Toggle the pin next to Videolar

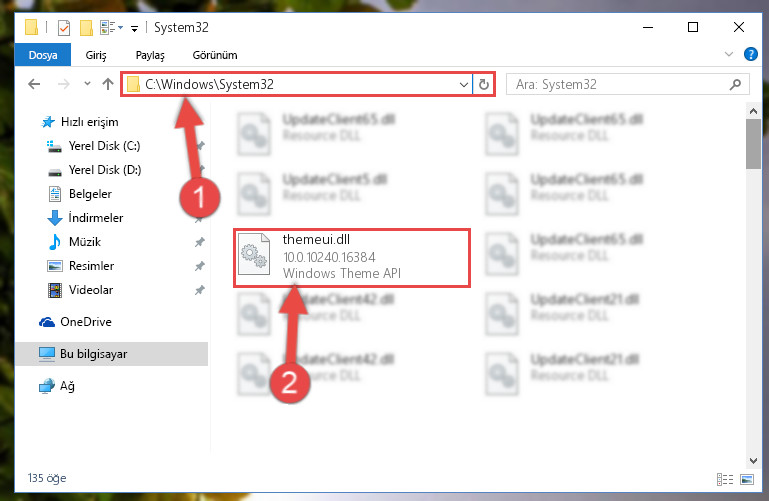pyautogui.click(x=200, y=290)
